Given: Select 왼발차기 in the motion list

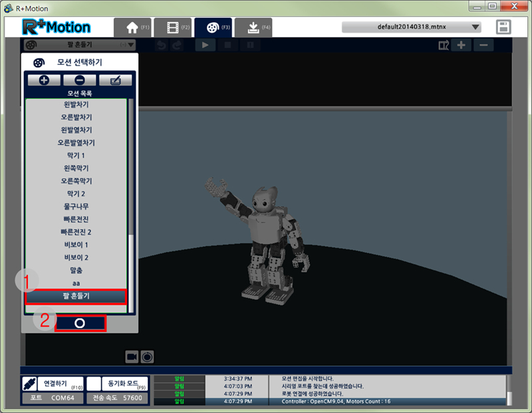Looking at the screenshot, I should coord(76,104).
